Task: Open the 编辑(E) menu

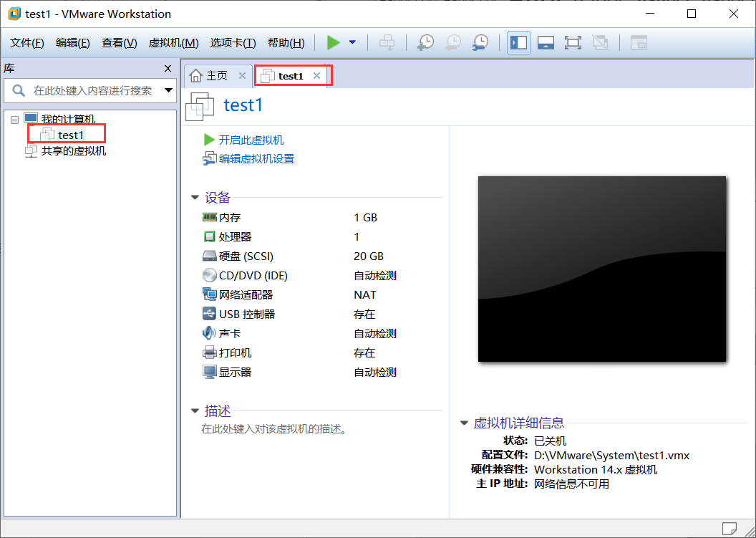Action: pos(73,43)
